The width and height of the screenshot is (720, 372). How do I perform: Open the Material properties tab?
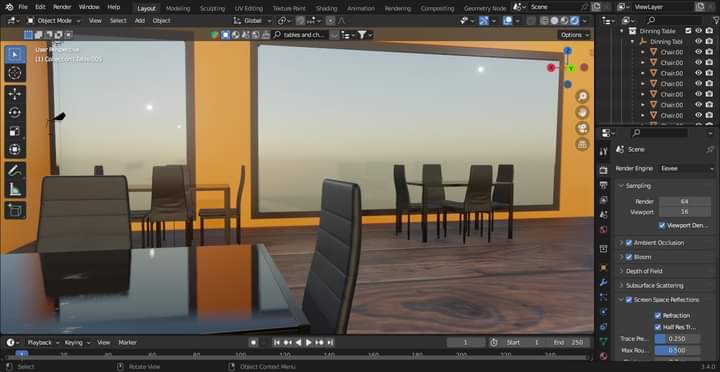603,356
